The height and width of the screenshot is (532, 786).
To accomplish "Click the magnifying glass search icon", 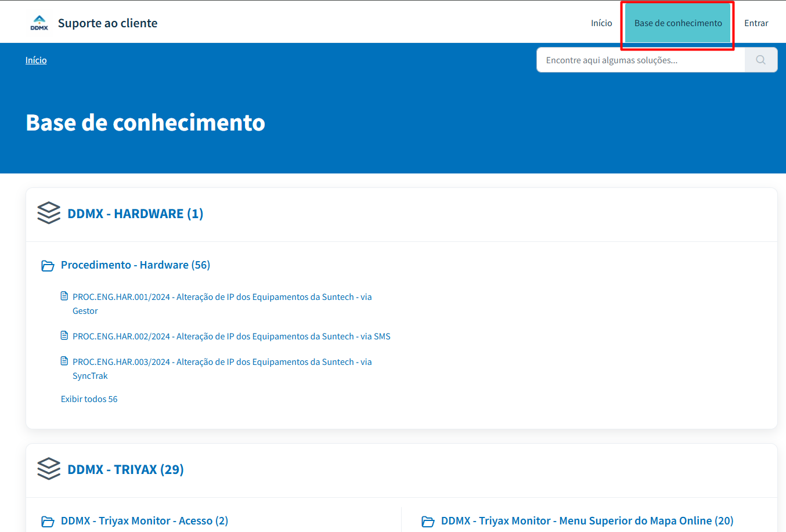I will point(761,60).
